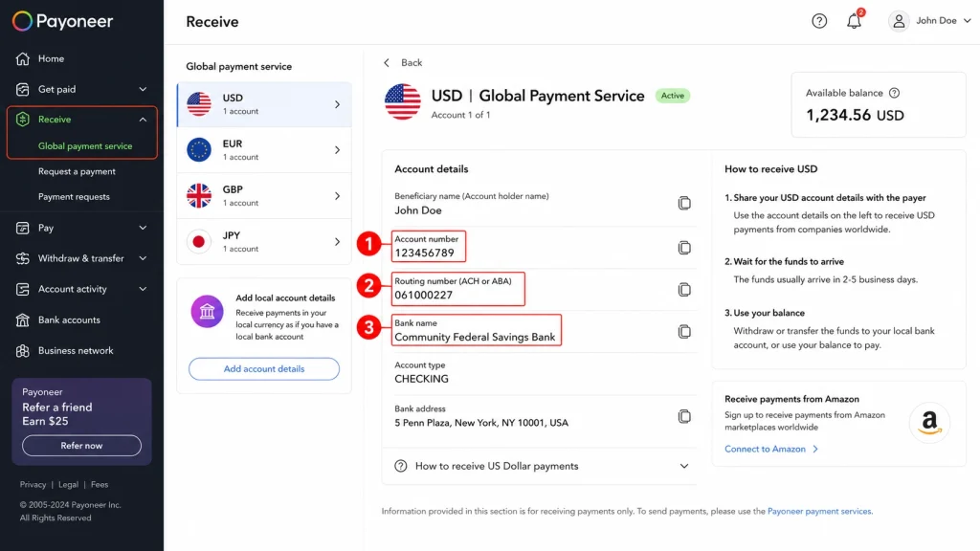This screenshot has height=551, width=980.
Task: Open notifications bell
Action: (854, 21)
